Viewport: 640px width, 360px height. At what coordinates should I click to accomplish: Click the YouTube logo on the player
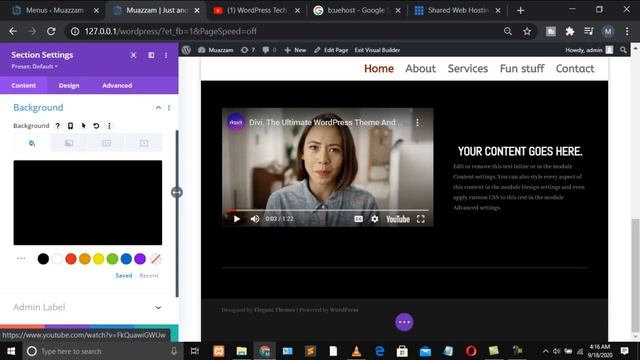coord(398,219)
